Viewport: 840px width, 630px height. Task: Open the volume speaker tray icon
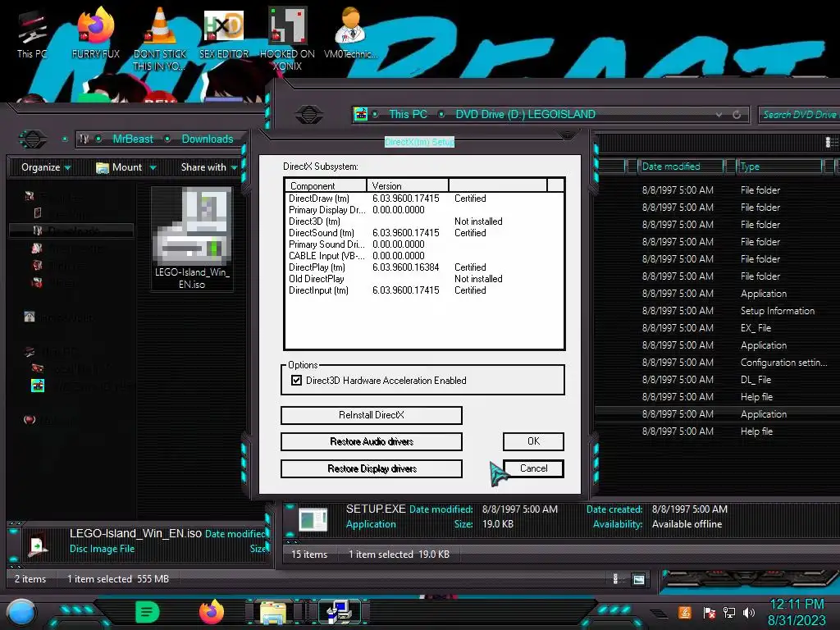749,612
